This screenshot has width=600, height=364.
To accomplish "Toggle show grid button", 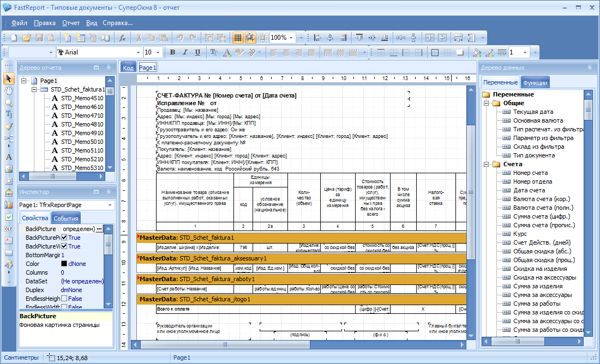I will [x=238, y=38].
